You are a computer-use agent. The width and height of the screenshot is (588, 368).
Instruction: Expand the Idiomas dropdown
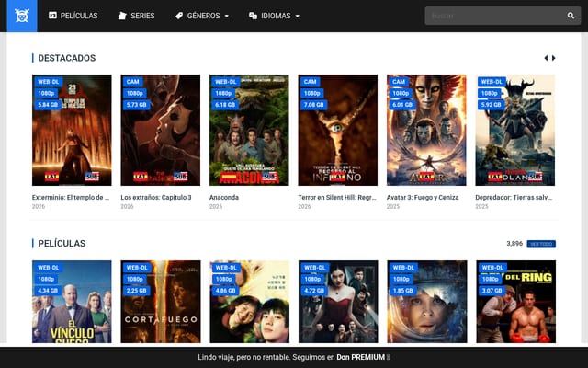tap(274, 16)
